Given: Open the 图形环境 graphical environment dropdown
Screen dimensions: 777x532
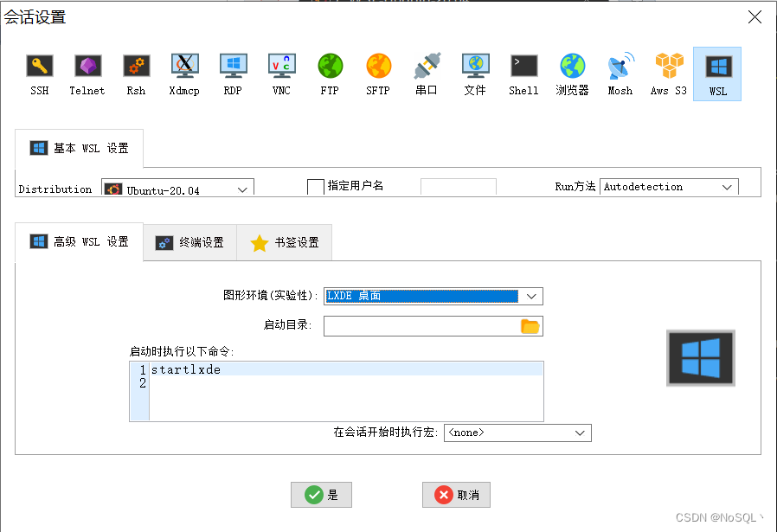Looking at the screenshot, I should click(x=533, y=296).
